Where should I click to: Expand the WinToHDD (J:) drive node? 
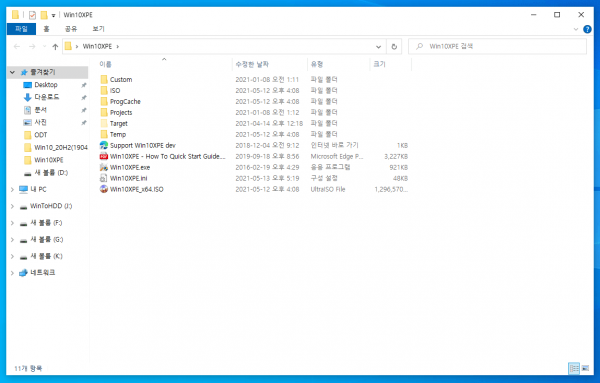(12, 206)
